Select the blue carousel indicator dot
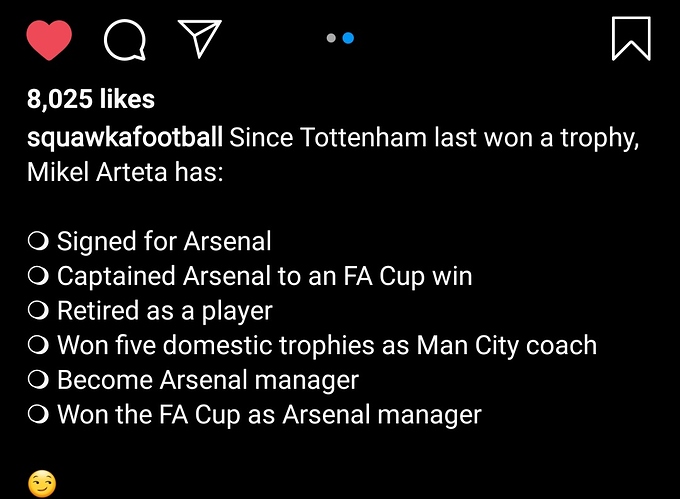The height and width of the screenshot is (499, 680). coord(348,38)
